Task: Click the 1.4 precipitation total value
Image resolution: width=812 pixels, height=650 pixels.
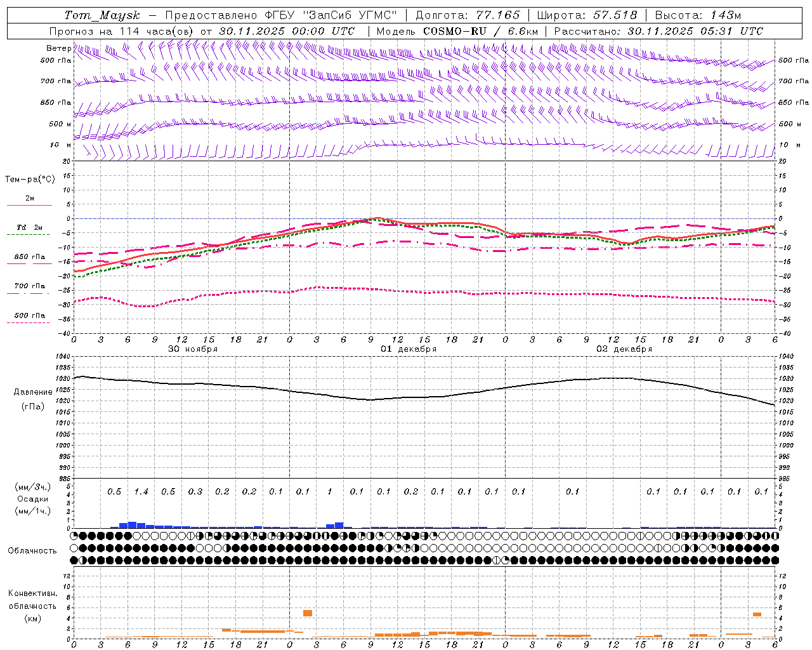Action: (141, 492)
